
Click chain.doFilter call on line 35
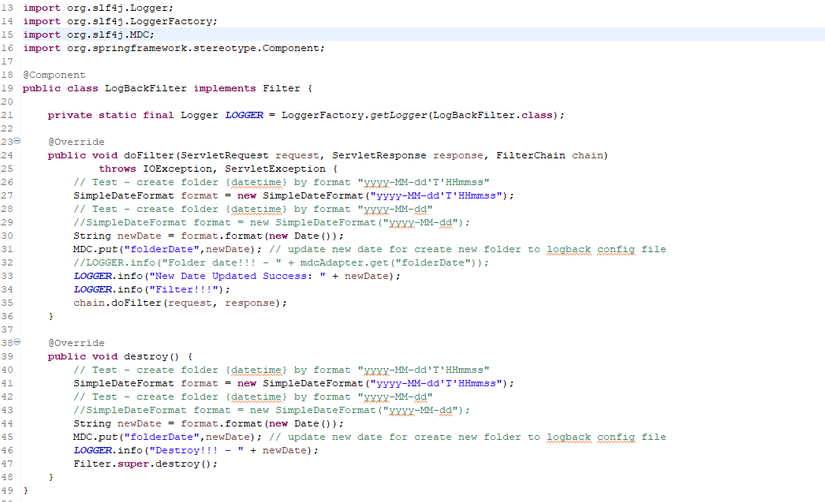180,303
